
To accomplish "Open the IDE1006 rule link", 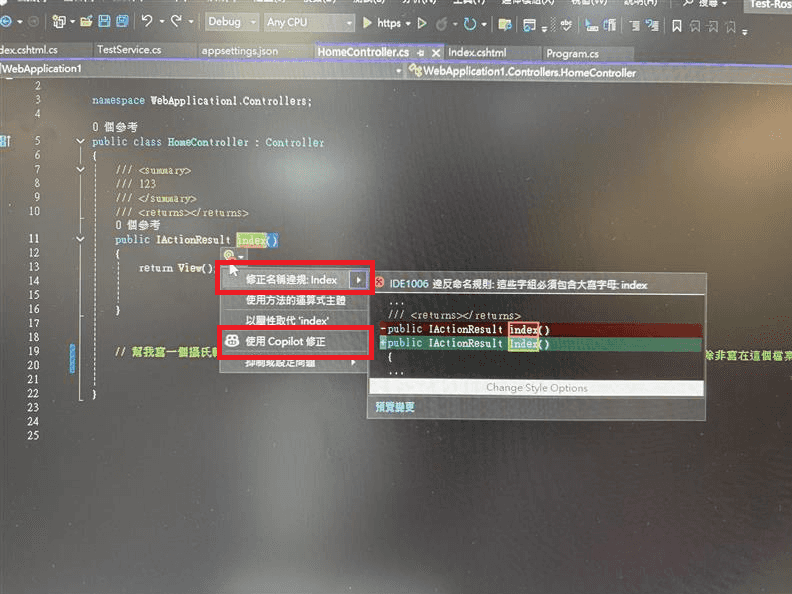I will pos(409,284).
